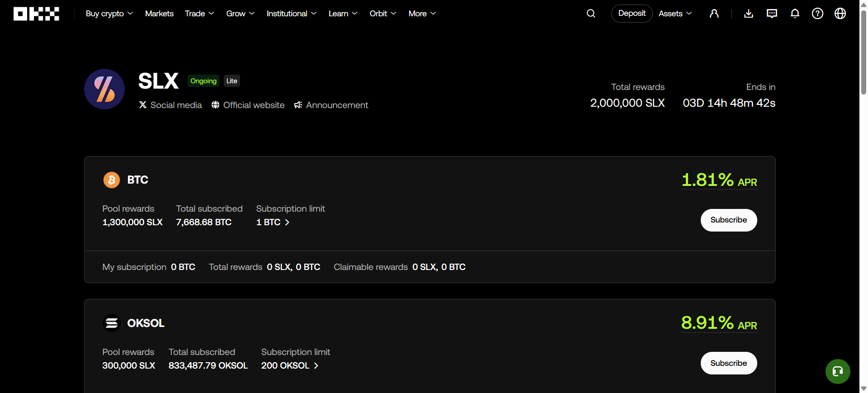Click the 7,668.68 BTC total subscribed
868x393 pixels.
[204, 222]
